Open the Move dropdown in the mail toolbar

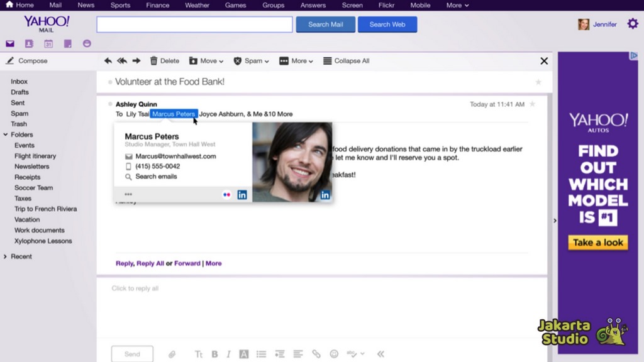[x=206, y=61]
